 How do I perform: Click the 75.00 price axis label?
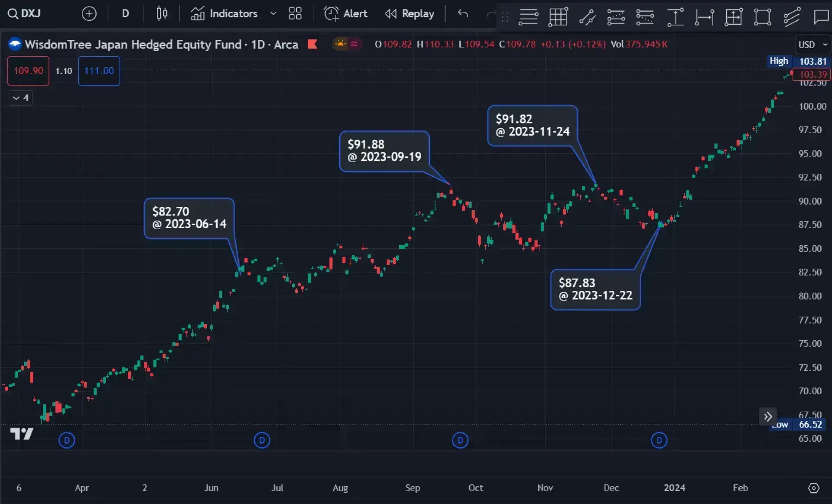tap(810, 344)
